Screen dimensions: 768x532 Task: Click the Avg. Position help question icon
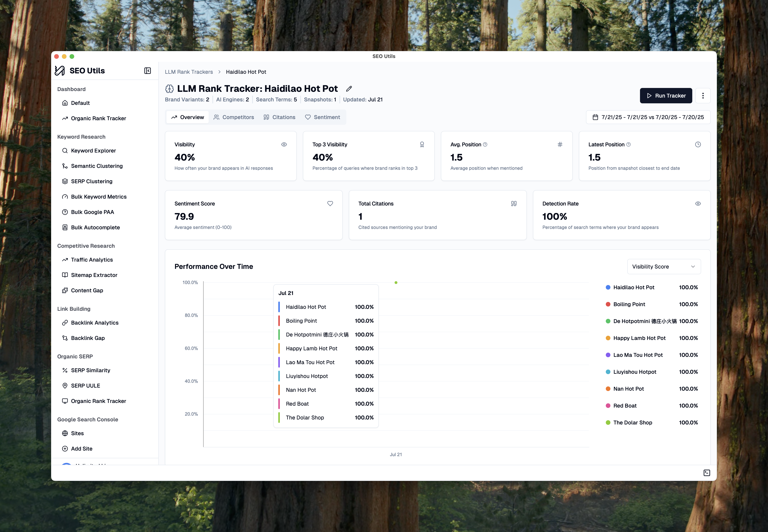485,145
